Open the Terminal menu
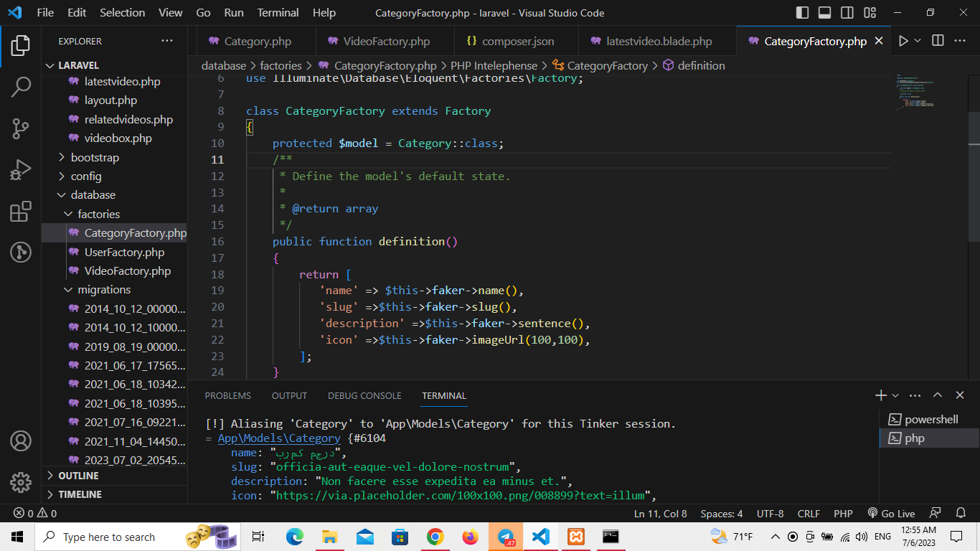This screenshot has width=980, height=551. click(278, 13)
